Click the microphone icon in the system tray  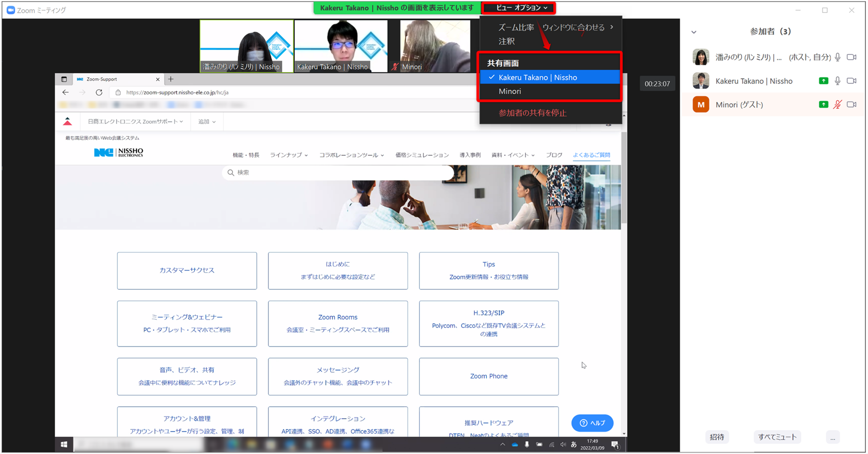coord(527,445)
